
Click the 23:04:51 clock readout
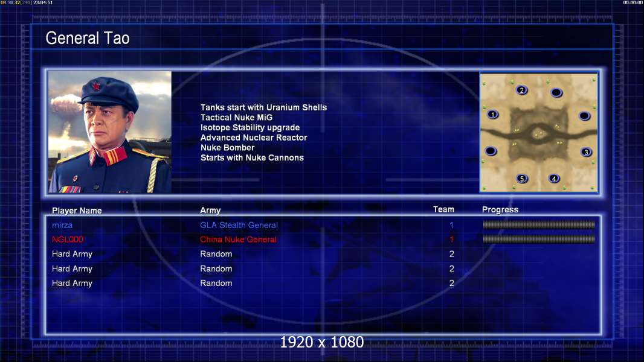pyautogui.click(x=43, y=2)
